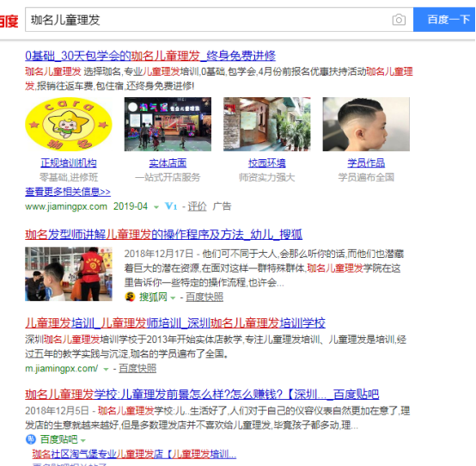
Task: Open 百度快照 link beside 搜狐网
Action: pos(204,297)
